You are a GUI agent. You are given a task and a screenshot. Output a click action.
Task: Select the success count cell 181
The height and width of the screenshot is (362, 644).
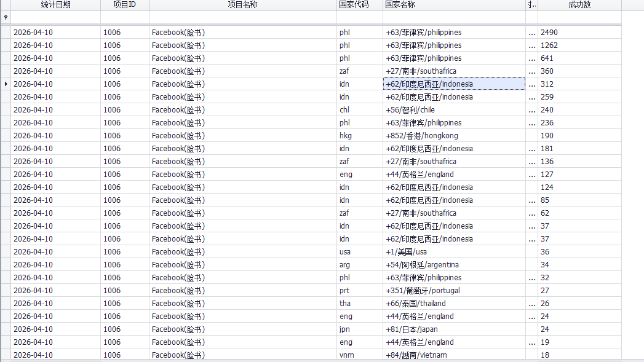point(579,149)
